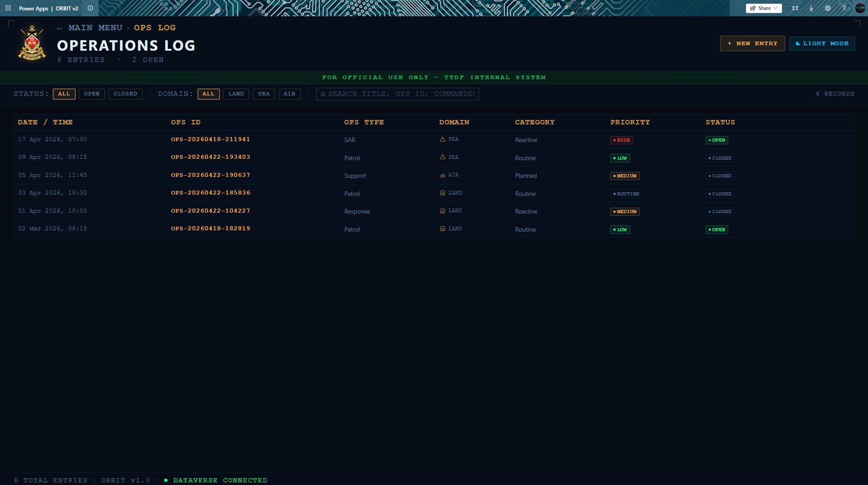Filter domain by All
The width and height of the screenshot is (868, 485).
click(209, 94)
